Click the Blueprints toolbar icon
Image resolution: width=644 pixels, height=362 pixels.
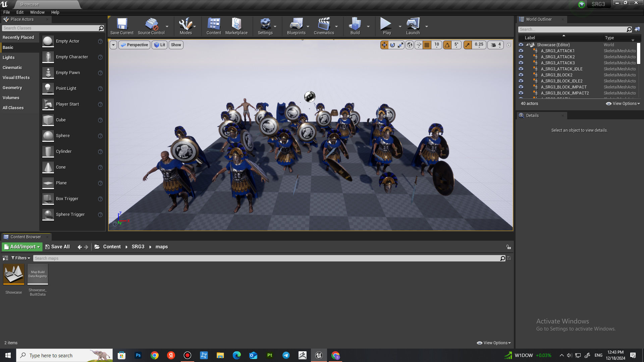point(296,26)
